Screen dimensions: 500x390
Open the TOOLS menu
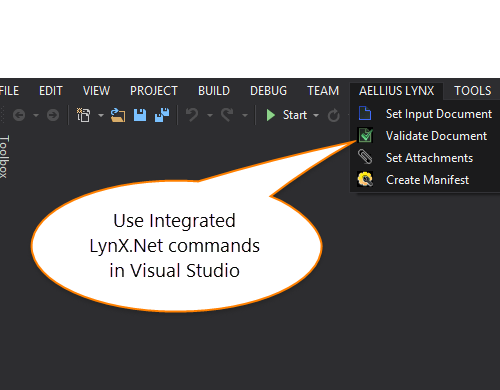[473, 91]
